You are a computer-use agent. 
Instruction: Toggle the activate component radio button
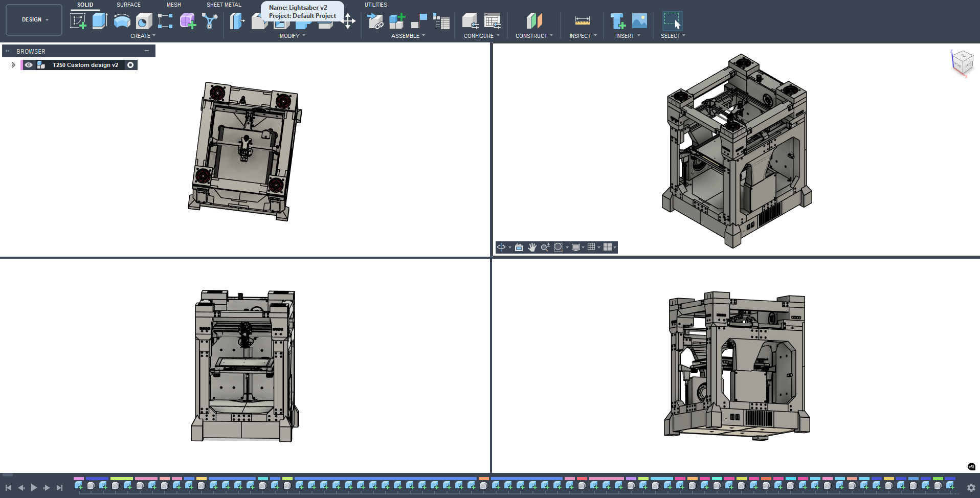[x=130, y=65]
